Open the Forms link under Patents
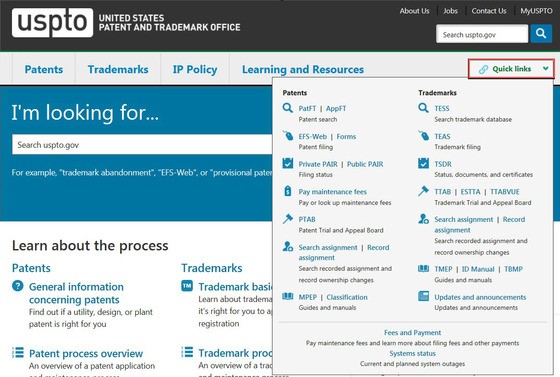This screenshot has height=377, width=560. coord(346,136)
